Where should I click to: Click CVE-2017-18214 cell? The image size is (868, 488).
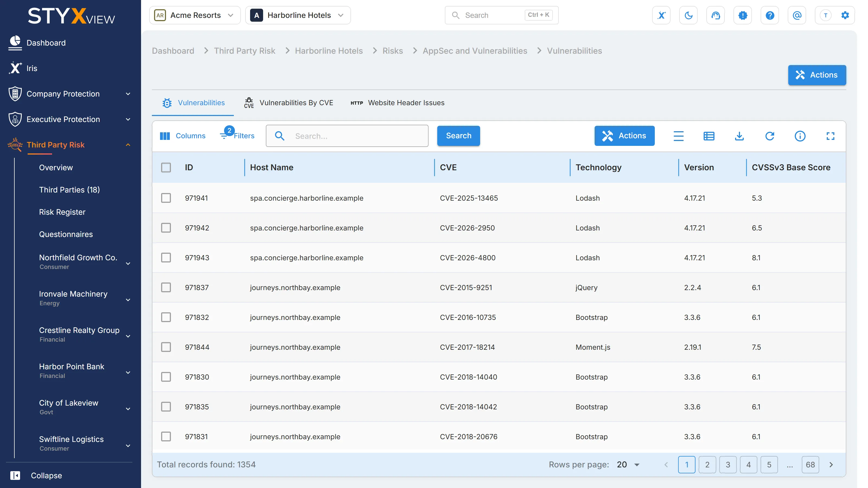[467, 347]
